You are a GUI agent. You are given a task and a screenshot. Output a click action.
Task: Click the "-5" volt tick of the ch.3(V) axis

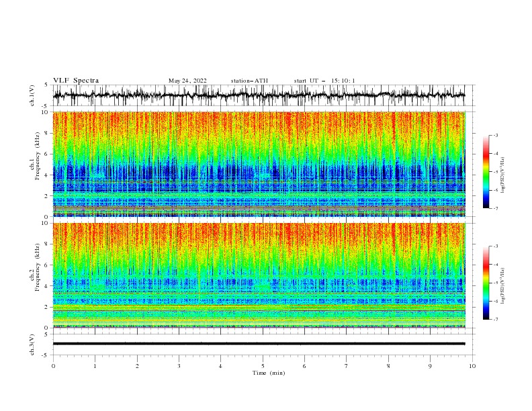point(46,355)
